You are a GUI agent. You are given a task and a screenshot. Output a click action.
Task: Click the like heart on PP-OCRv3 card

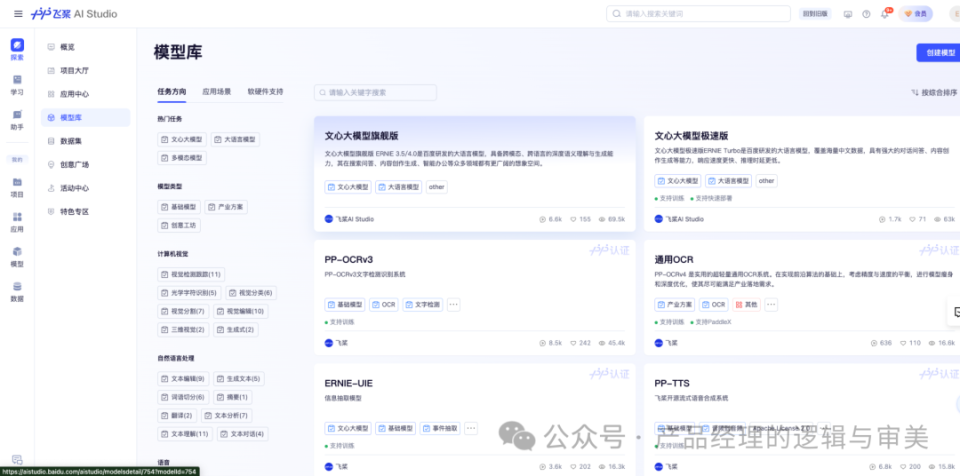pyautogui.click(x=574, y=343)
